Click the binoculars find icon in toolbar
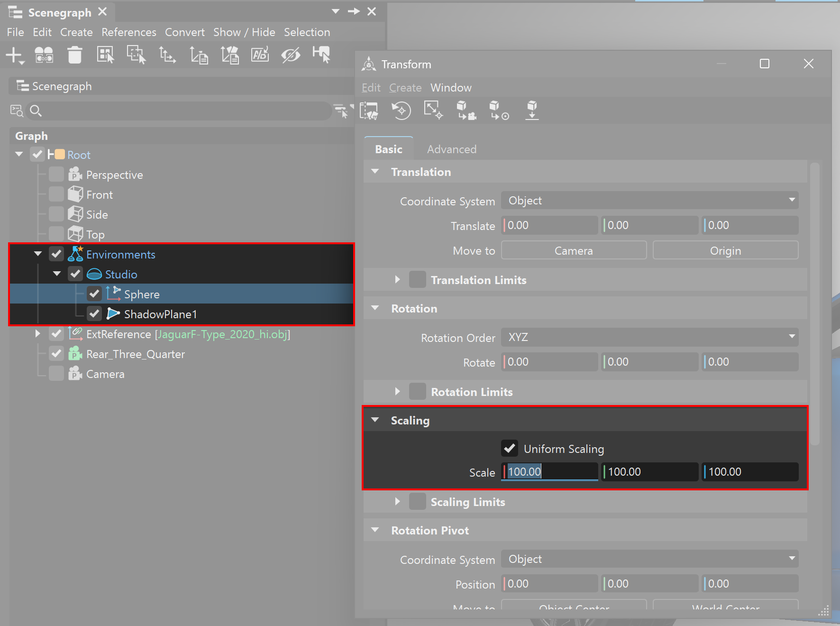Image resolution: width=840 pixels, height=626 pixels. coord(44,55)
